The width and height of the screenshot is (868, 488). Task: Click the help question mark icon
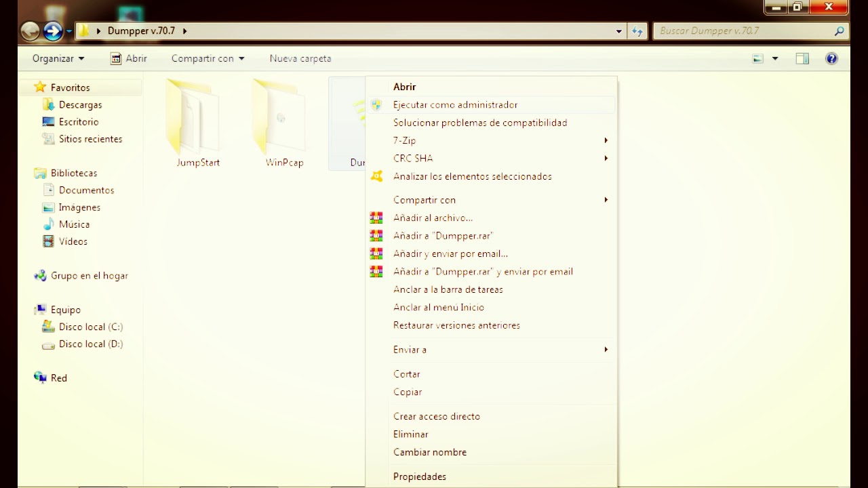click(x=832, y=59)
